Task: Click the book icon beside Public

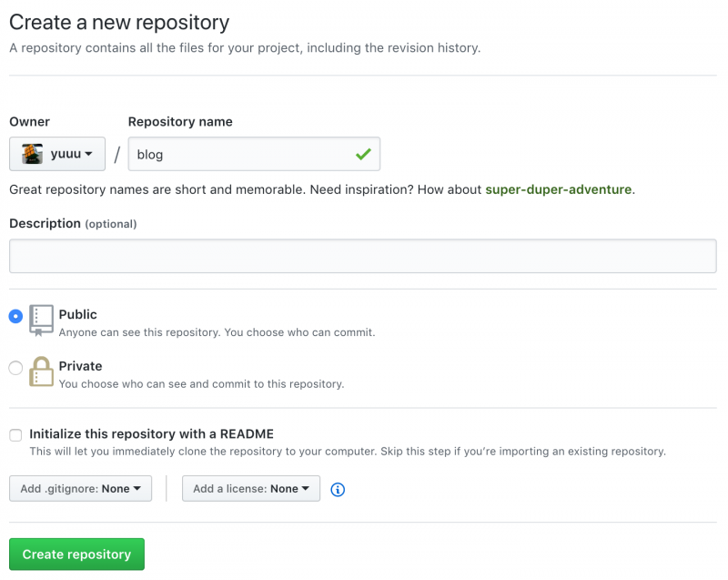Action: (42, 321)
